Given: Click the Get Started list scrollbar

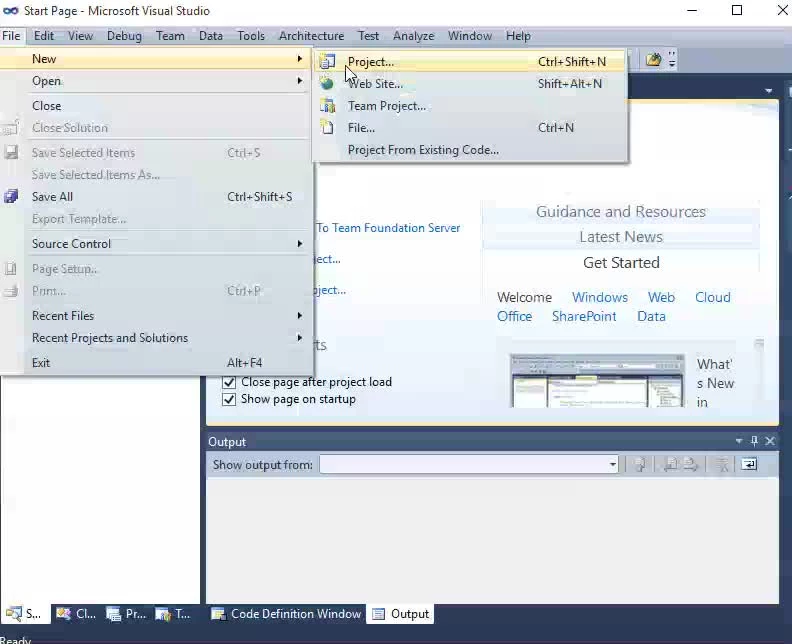Looking at the screenshot, I should coord(759,374).
